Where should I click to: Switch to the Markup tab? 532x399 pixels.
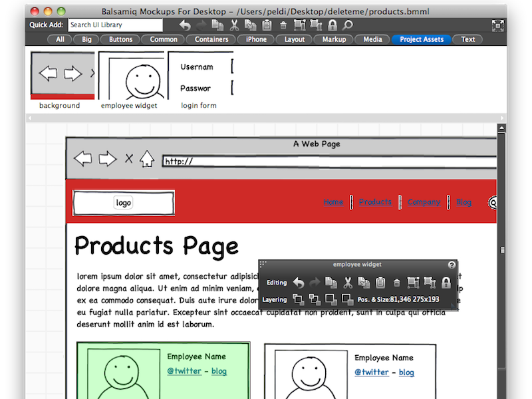333,39
